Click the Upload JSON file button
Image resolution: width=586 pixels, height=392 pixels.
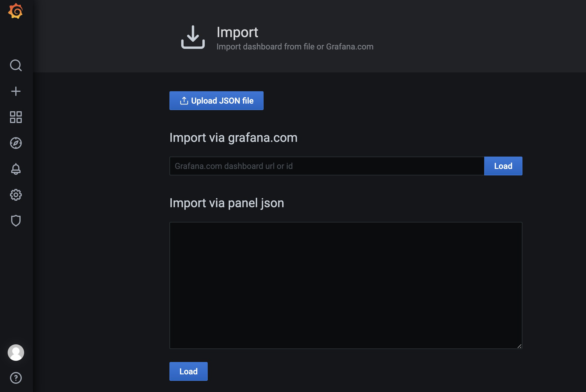tap(217, 101)
